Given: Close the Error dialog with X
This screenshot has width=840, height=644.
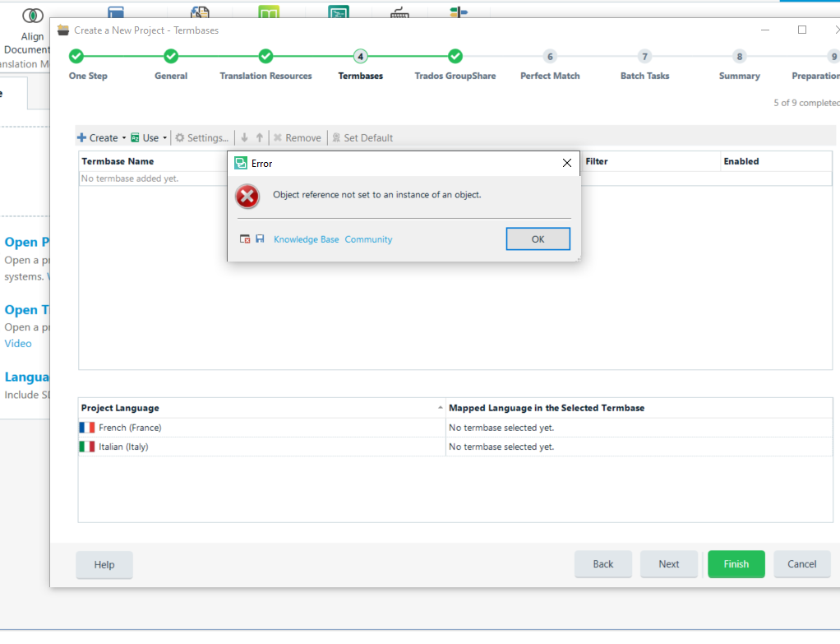Looking at the screenshot, I should 567,163.
